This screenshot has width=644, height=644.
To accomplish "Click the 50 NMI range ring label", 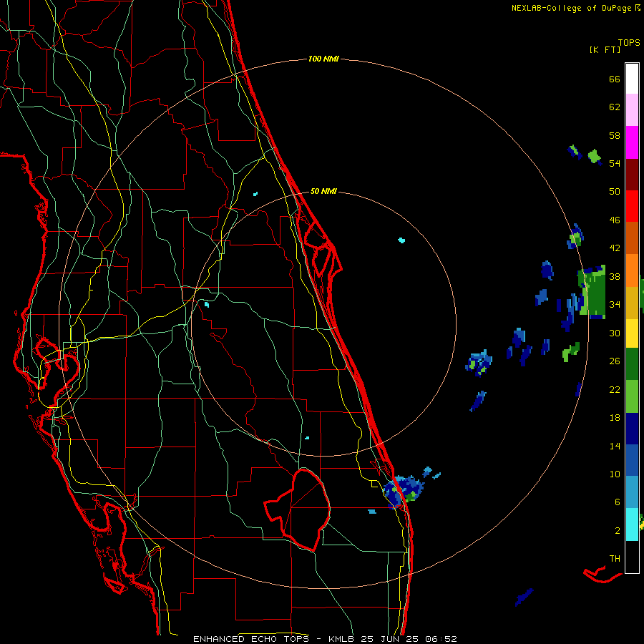I will pyautogui.click(x=323, y=191).
